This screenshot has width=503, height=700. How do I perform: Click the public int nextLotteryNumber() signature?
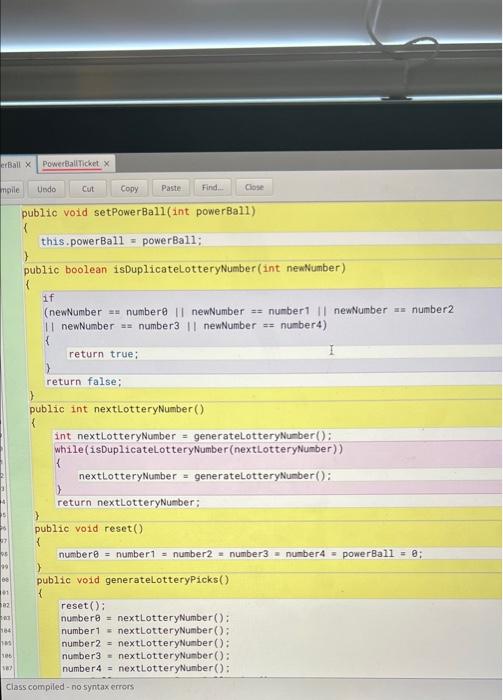(x=117, y=409)
